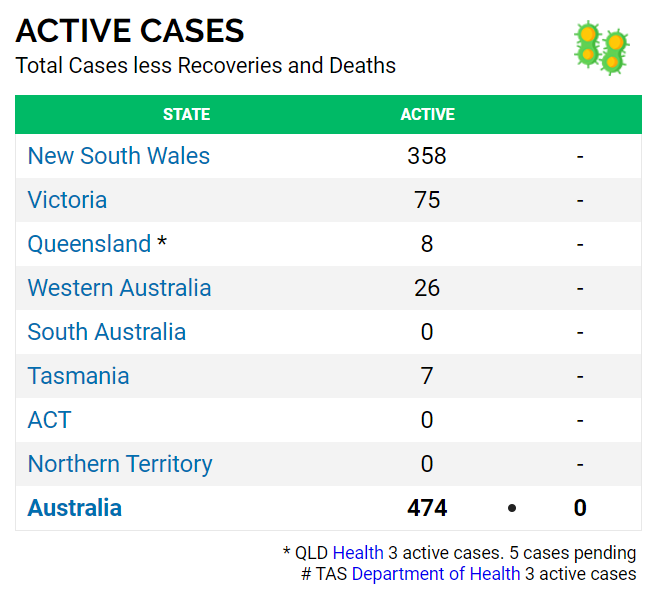
Task: Click the Australia total 474 value
Action: click(x=427, y=508)
